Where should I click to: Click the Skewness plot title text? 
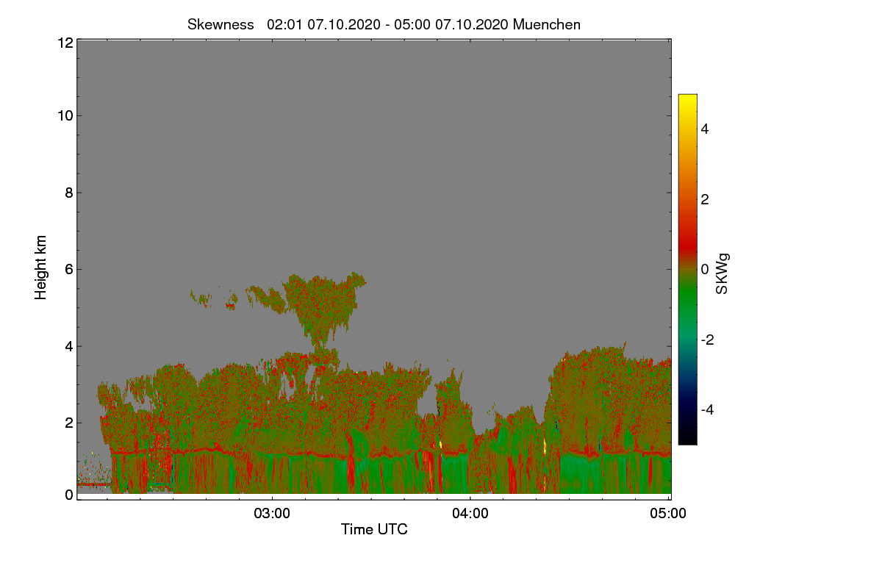(384, 24)
